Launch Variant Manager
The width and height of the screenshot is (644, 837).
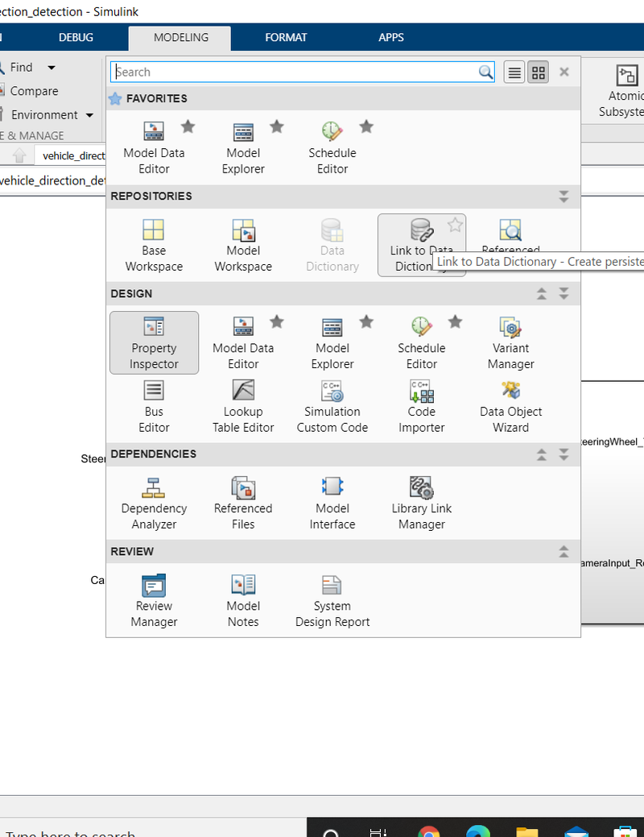click(510, 342)
